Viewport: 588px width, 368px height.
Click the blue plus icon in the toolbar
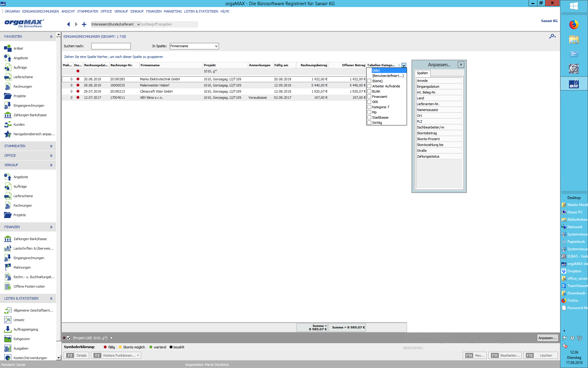coord(84,24)
